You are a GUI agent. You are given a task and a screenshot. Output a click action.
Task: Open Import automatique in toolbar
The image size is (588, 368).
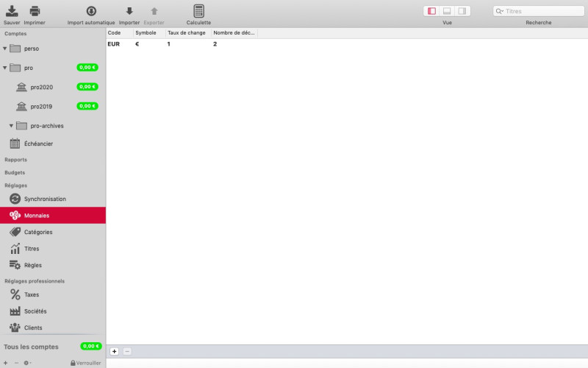pos(91,11)
